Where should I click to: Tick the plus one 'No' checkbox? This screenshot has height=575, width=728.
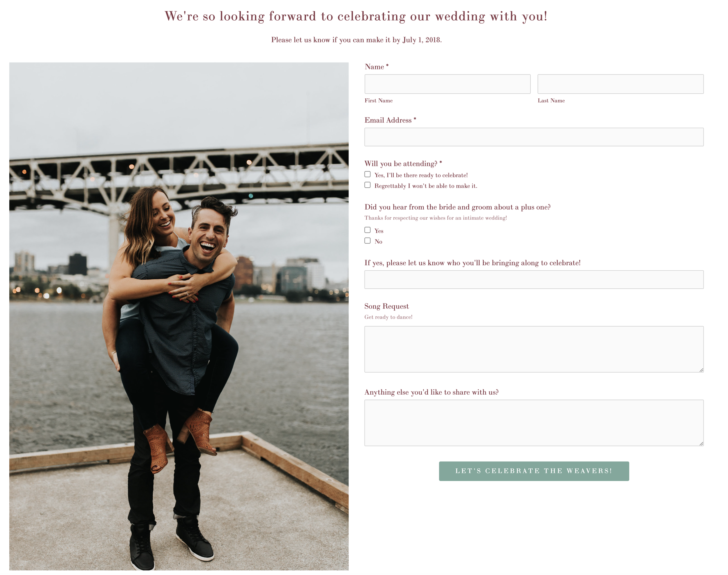367,241
